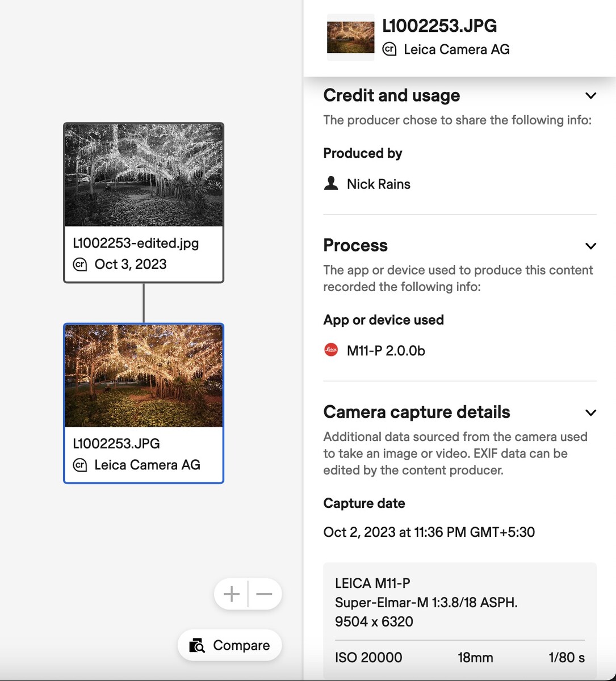The image size is (616, 681).
Task: Click the capture date Oct 2, 2023 value
Action: click(429, 532)
